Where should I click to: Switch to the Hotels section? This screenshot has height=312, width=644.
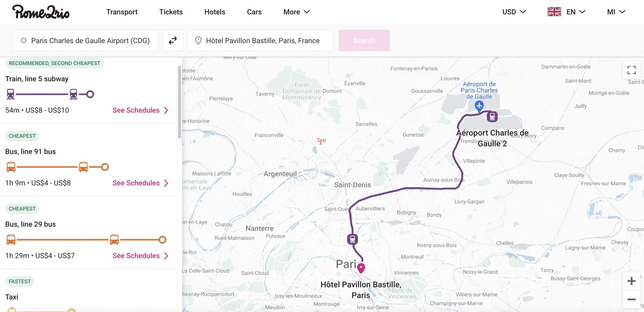pyautogui.click(x=215, y=12)
